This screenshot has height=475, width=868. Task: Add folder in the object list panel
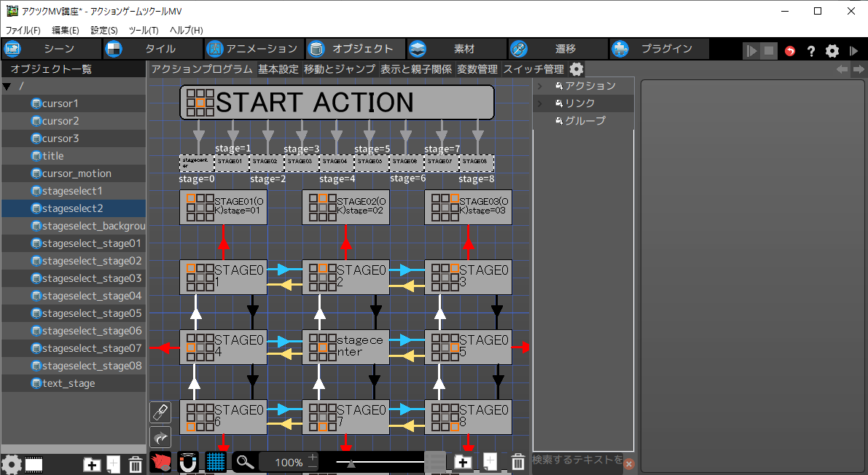(92, 464)
